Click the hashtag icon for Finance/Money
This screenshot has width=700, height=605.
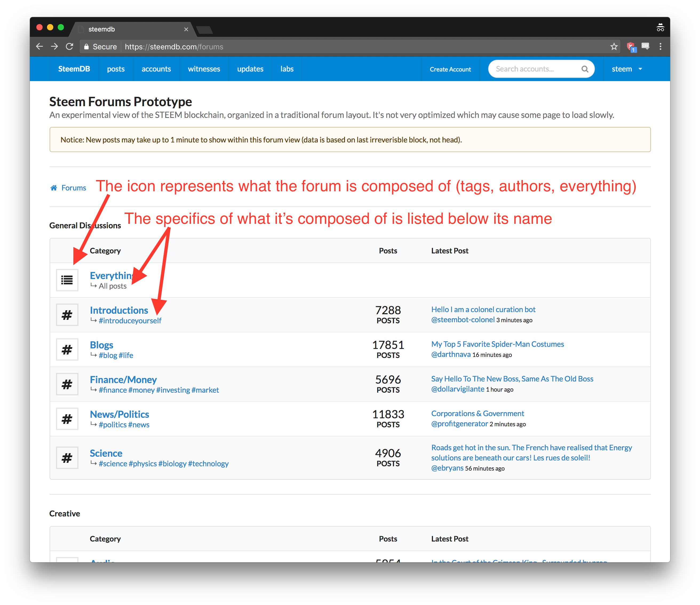coord(67,384)
